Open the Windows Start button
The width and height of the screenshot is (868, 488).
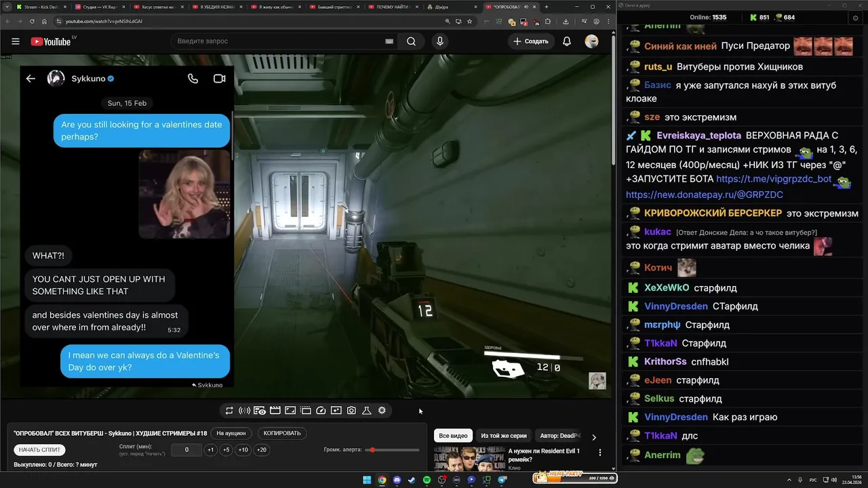tap(367, 480)
